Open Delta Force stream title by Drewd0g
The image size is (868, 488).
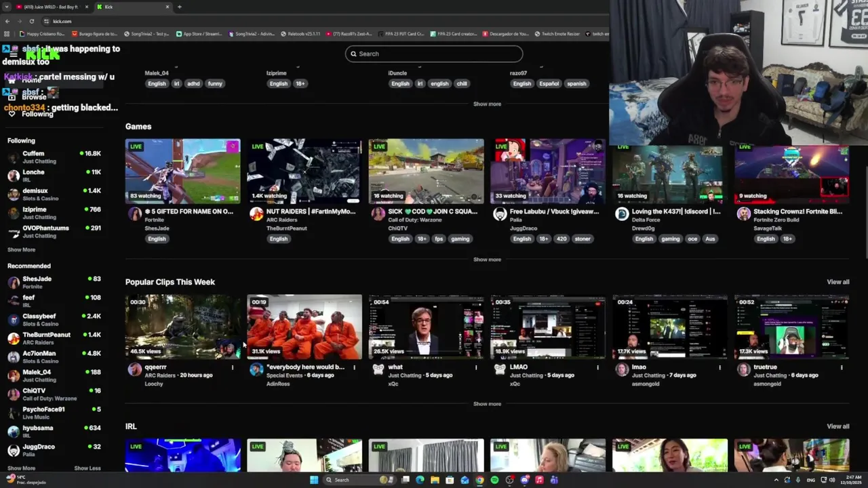pyautogui.click(x=676, y=211)
